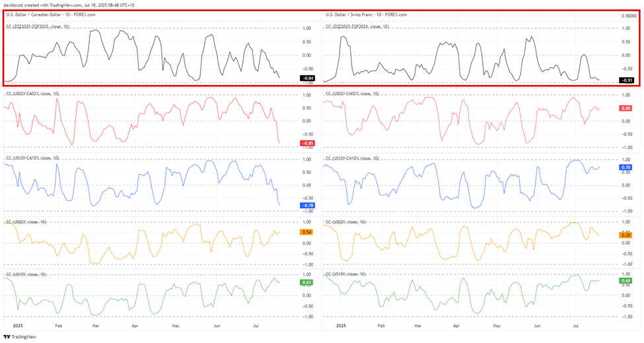Click the red -0.85 value tag

[307, 143]
